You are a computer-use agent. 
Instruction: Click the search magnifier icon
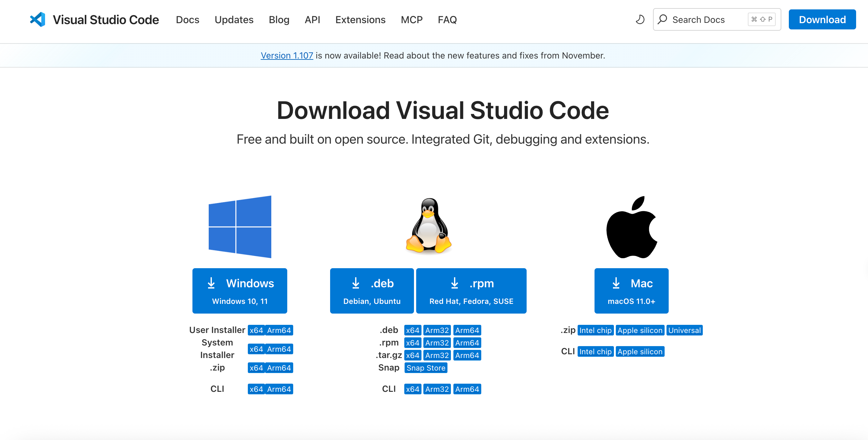click(662, 19)
